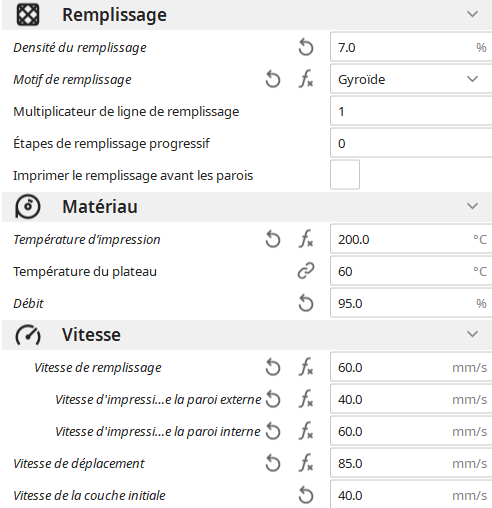Click the Vitesse speedometer category icon

pos(28,335)
